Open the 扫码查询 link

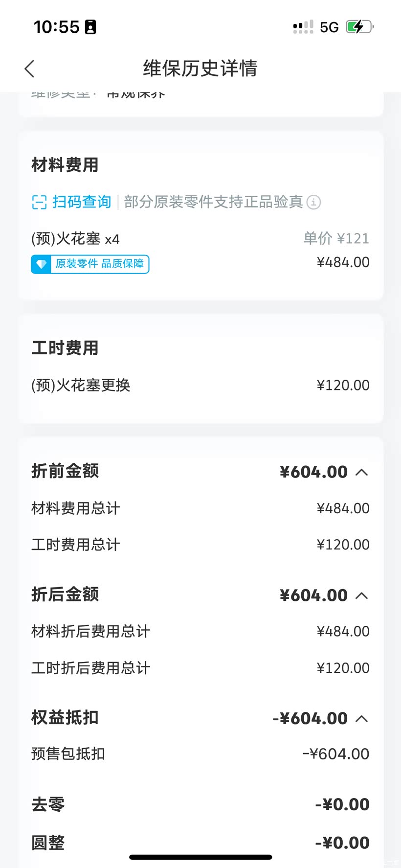tap(81, 202)
